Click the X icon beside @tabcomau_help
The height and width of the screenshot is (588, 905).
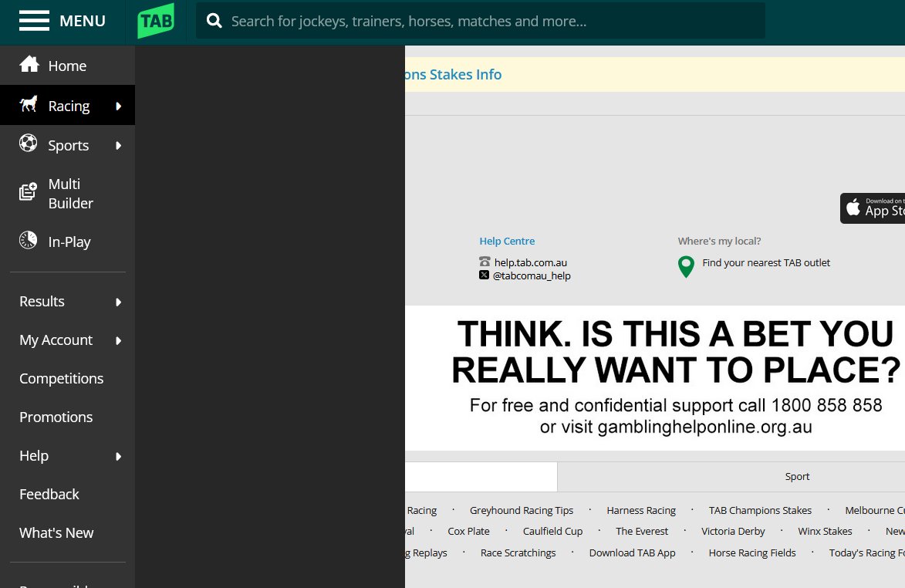click(484, 275)
